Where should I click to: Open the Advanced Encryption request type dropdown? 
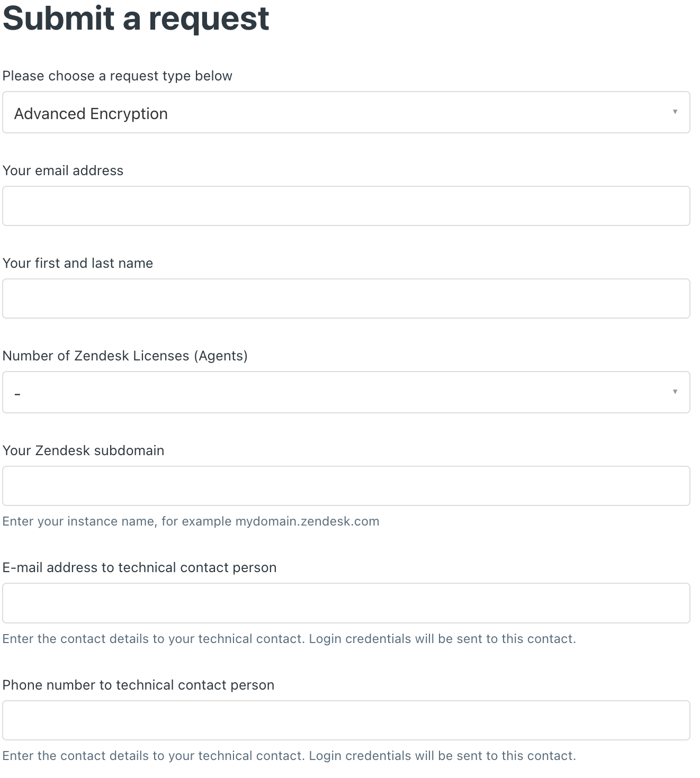tap(346, 112)
